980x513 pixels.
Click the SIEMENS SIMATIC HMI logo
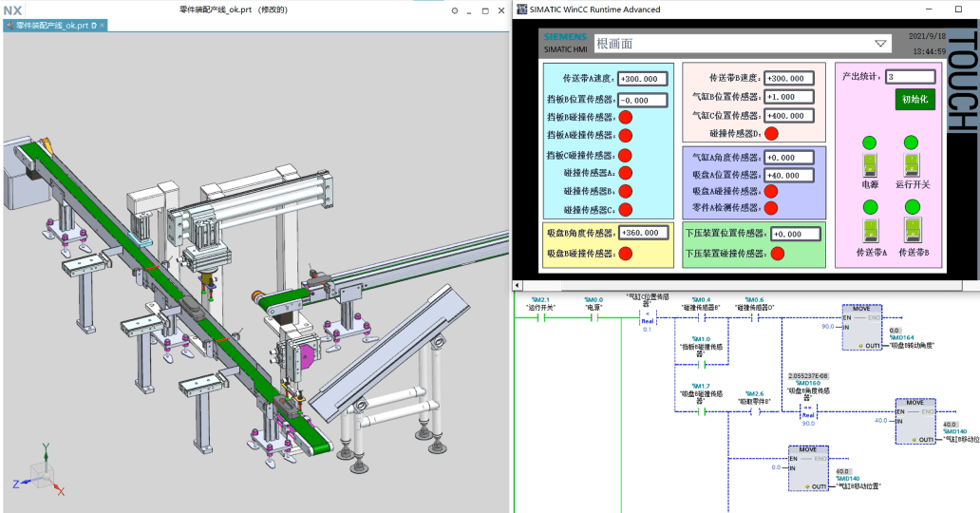(x=565, y=43)
